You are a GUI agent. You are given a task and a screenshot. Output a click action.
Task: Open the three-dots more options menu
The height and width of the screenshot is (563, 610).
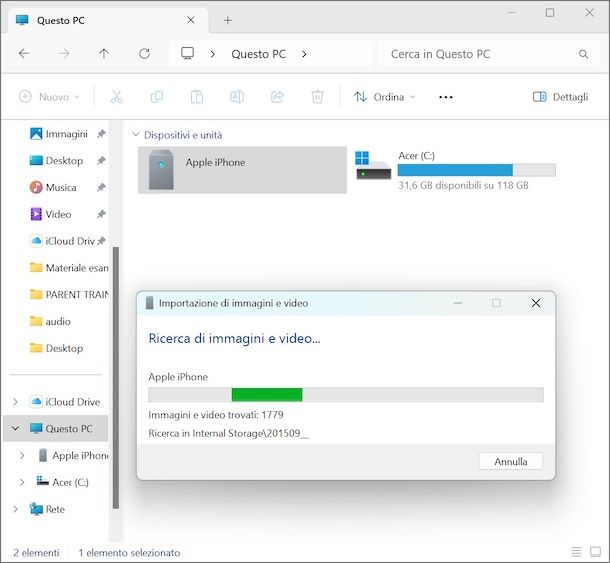(446, 97)
